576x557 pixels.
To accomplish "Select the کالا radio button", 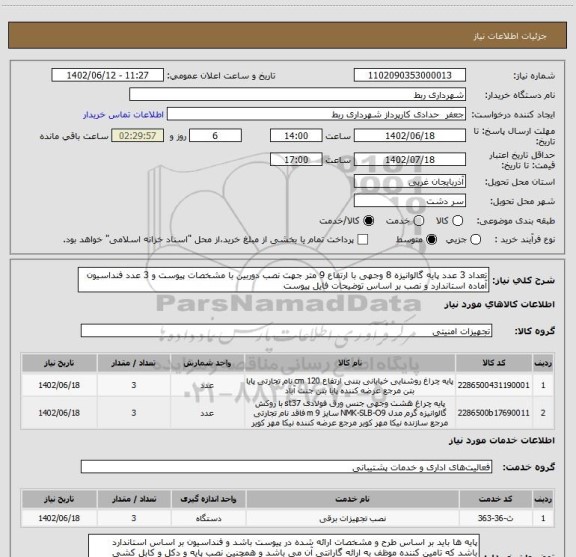I will pos(457,220).
